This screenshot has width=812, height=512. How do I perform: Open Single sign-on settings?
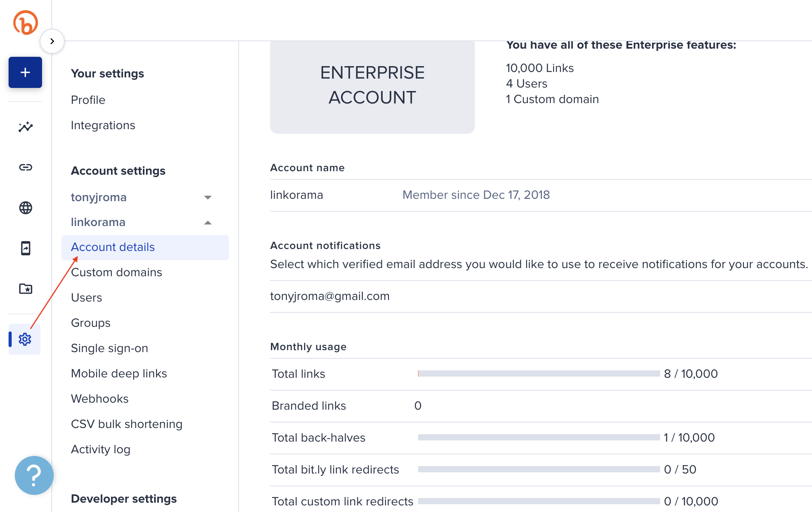[109, 348]
